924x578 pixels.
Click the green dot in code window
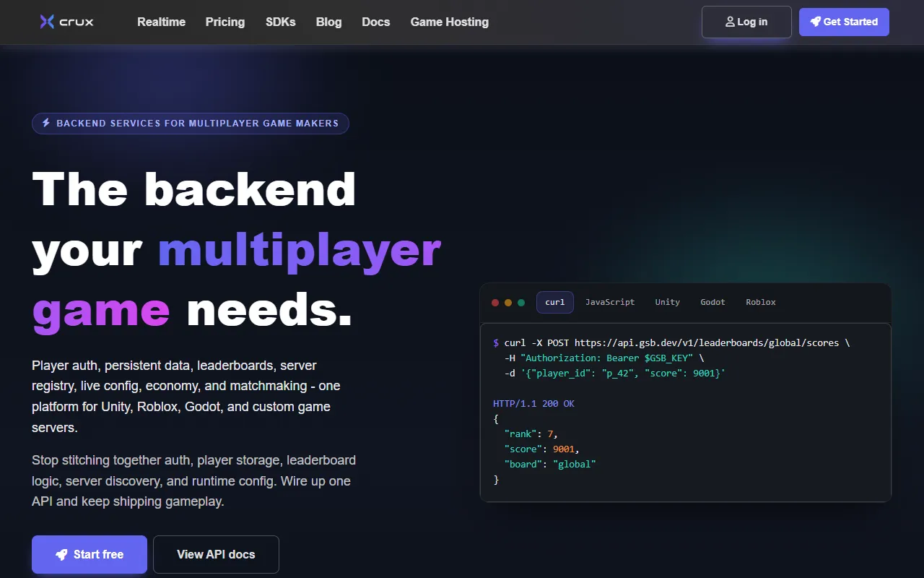[521, 303]
